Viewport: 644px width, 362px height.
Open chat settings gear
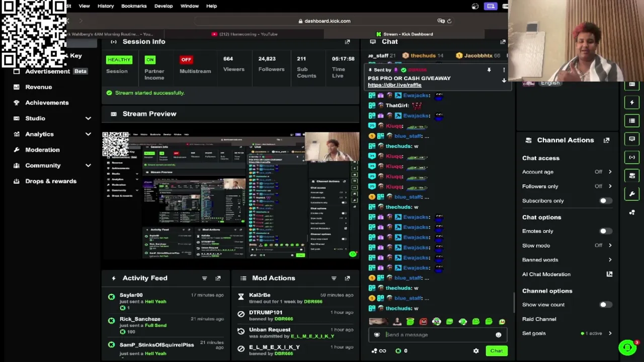click(x=476, y=351)
